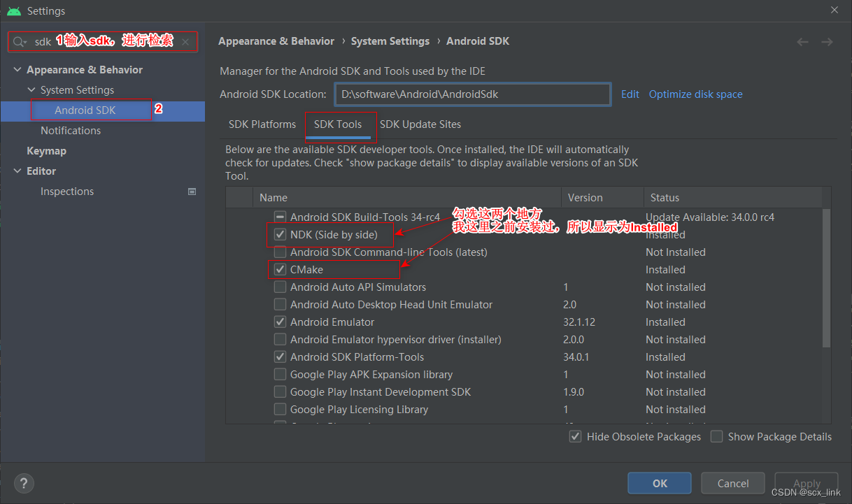Click the 1.9.0 version cell
The width and height of the screenshot is (852, 504).
[574, 392]
